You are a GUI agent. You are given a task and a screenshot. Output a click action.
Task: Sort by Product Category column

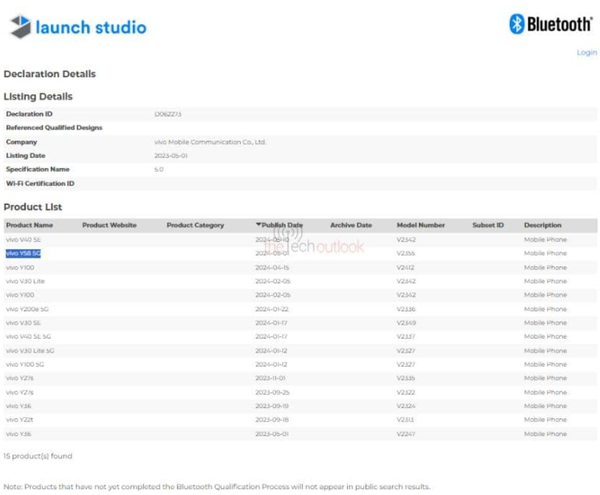pyautogui.click(x=195, y=225)
